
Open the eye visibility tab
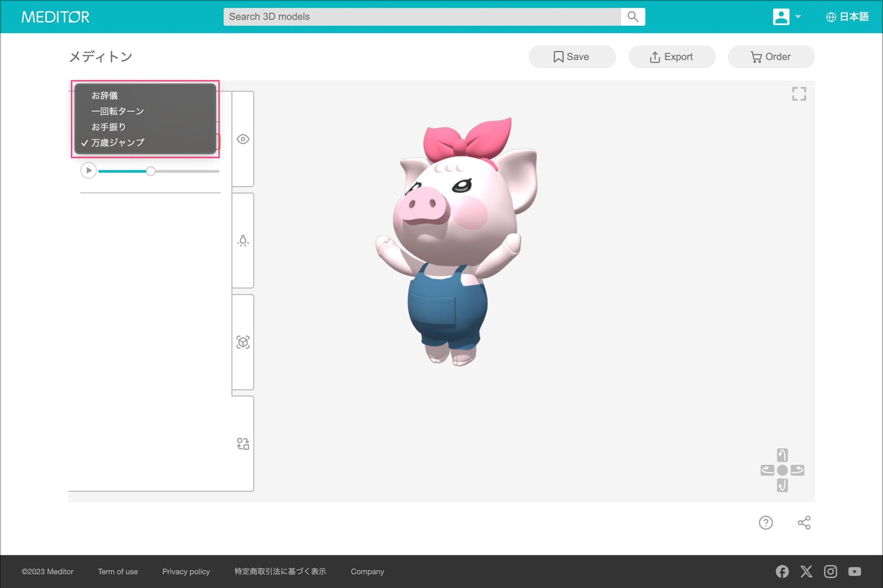coord(243,139)
